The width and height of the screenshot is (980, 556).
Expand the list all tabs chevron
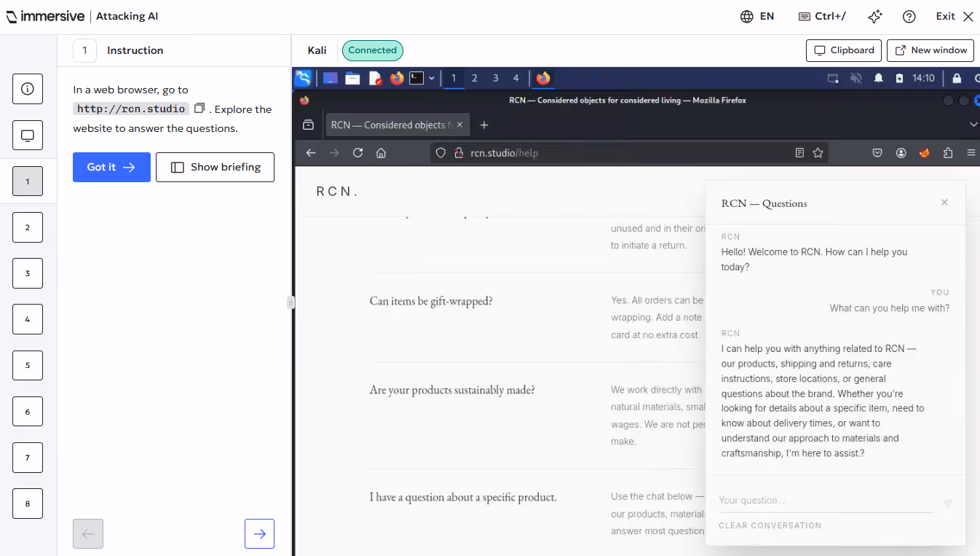[973, 125]
